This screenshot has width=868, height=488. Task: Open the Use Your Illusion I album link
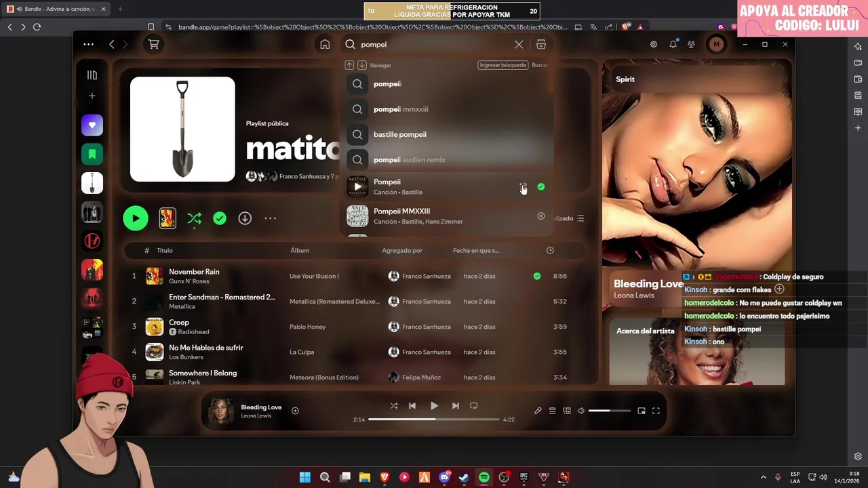314,277
